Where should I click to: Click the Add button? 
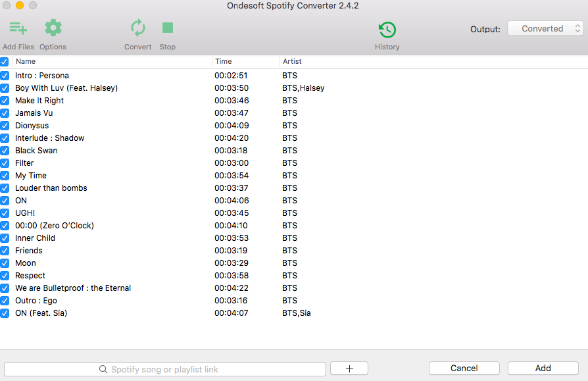[543, 368]
